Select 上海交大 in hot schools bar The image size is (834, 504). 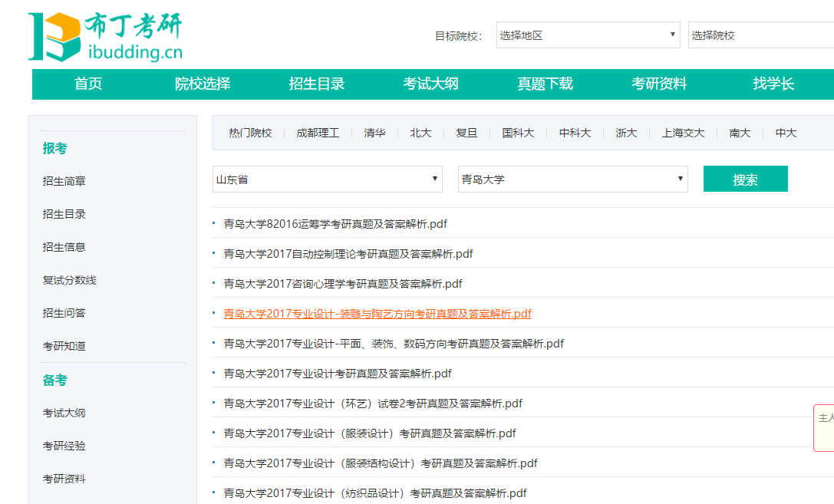684,133
